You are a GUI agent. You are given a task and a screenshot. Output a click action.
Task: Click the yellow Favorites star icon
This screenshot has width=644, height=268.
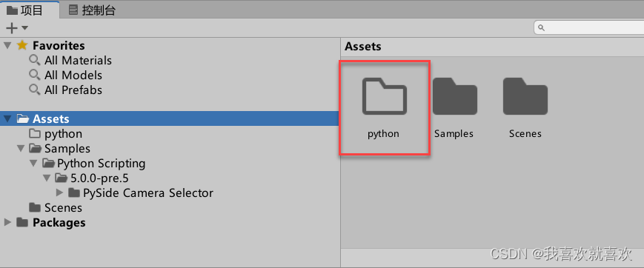(22, 45)
